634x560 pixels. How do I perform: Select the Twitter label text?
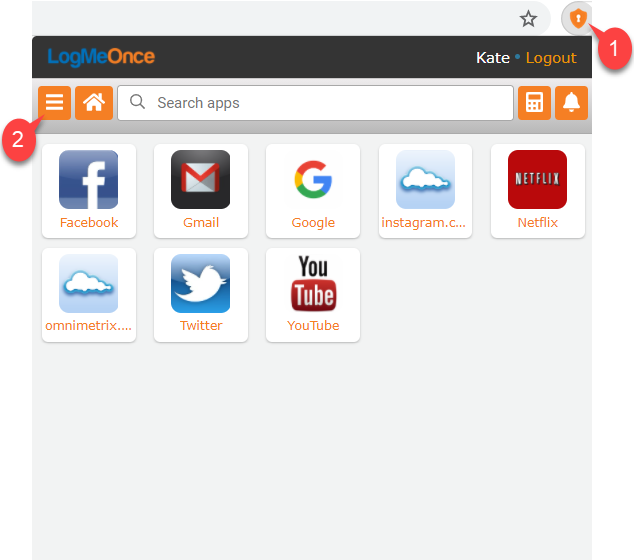[x=201, y=325]
